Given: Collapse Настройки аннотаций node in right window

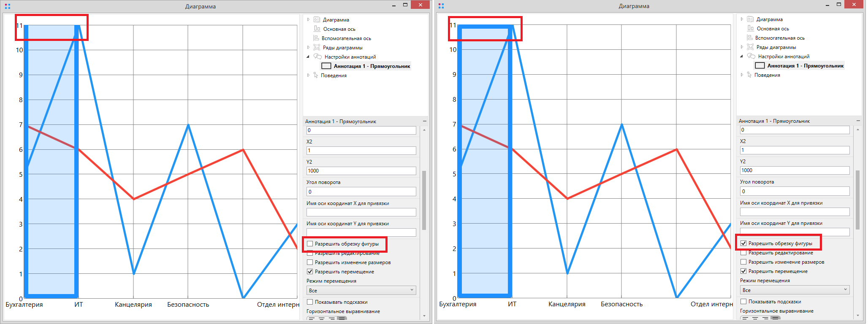Looking at the screenshot, I should pyautogui.click(x=742, y=57).
